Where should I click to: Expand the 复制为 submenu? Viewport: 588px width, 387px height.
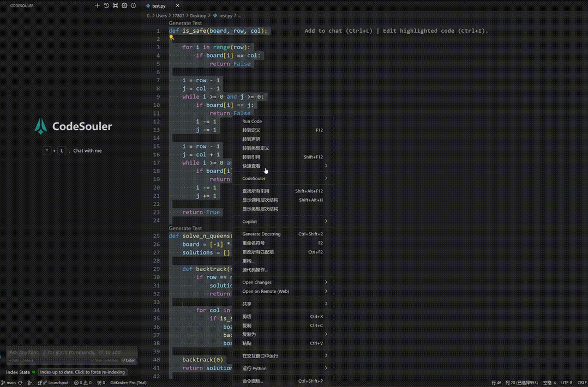(283, 335)
